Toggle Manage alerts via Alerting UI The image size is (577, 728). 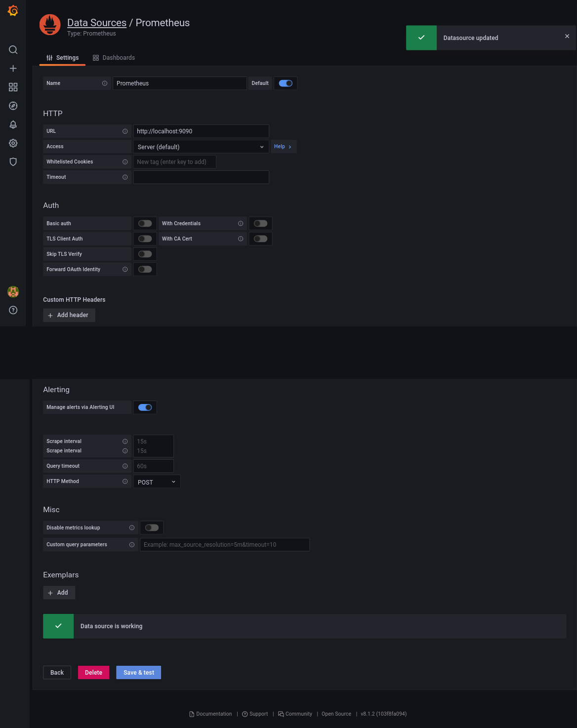145,407
